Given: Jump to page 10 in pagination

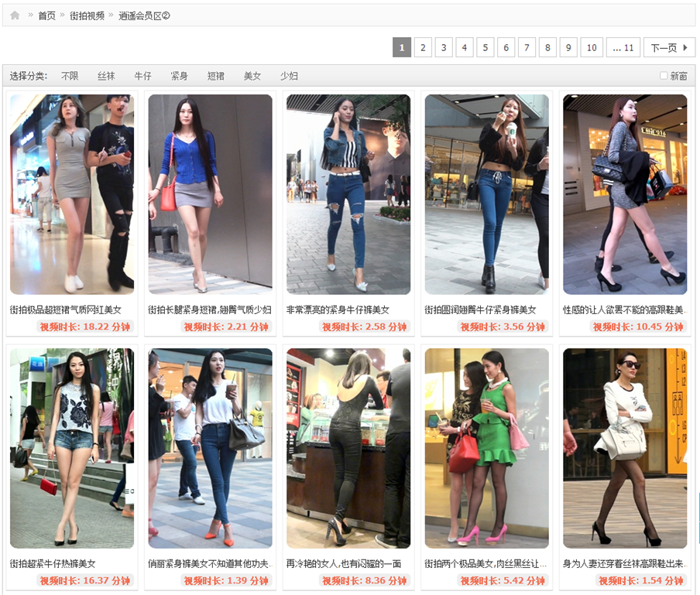Looking at the screenshot, I should [x=592, y=48].
